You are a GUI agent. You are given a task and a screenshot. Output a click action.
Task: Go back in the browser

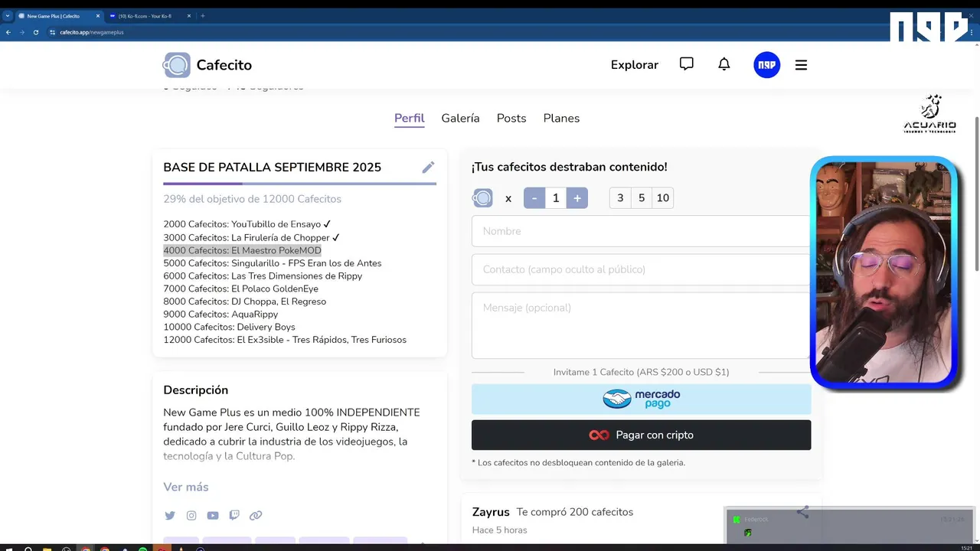8,32
